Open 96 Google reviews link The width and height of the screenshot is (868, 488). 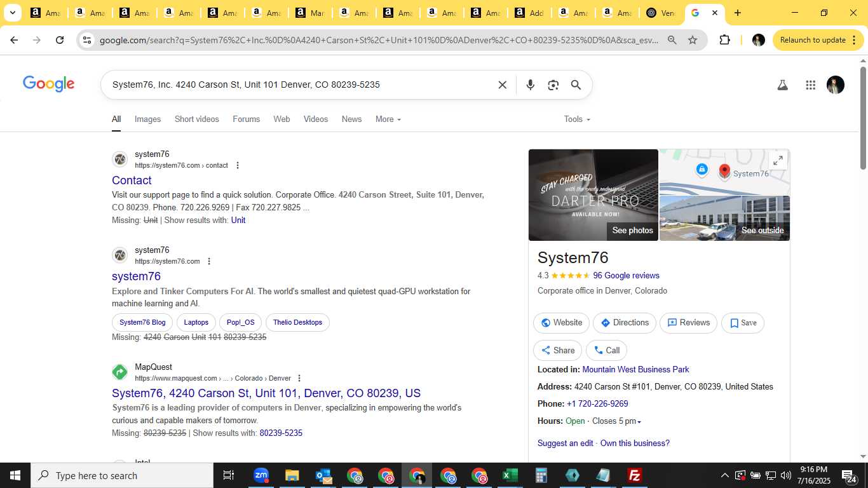pyautogui.click(x=626, y=276)
